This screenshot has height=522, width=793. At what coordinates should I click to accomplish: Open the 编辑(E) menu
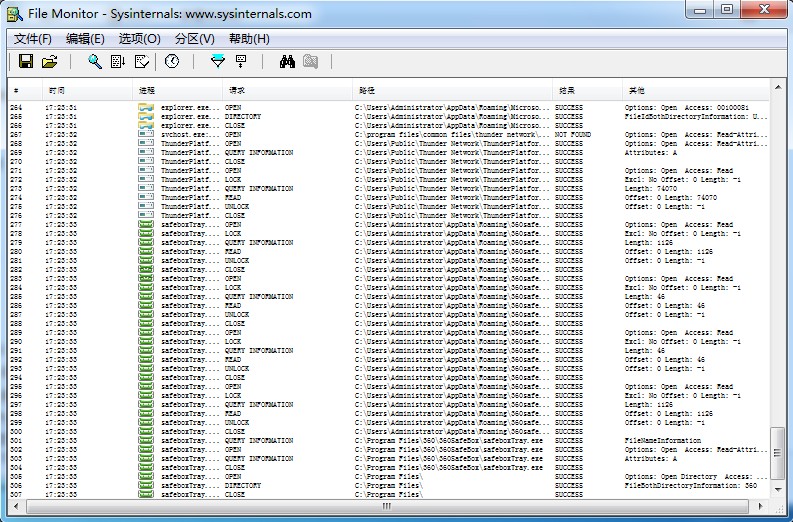(x=85, y=39)
